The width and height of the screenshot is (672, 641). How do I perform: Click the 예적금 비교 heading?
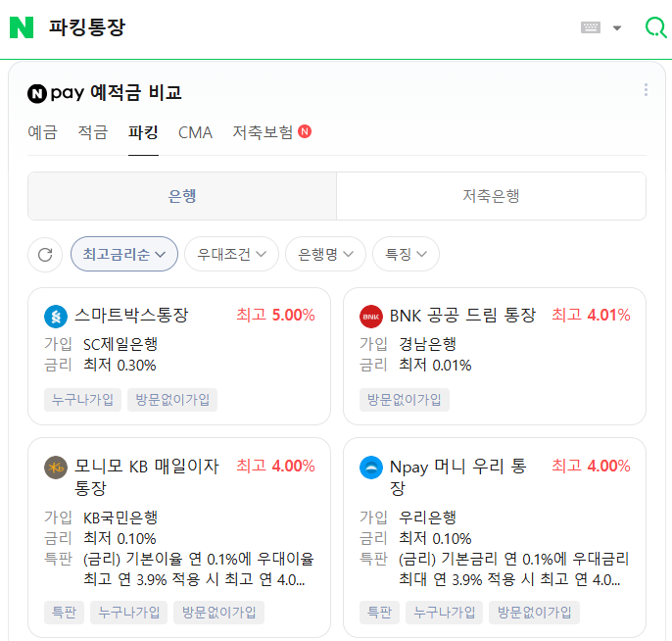tap(136, 92)
